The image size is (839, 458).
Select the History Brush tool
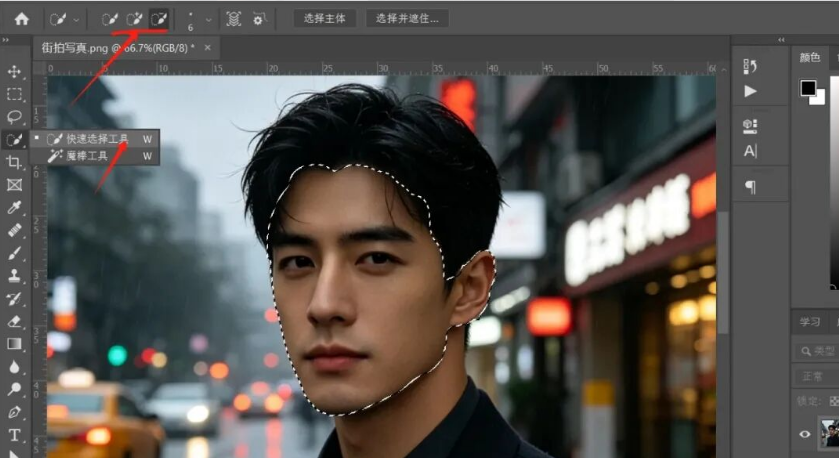click(14, 299)
